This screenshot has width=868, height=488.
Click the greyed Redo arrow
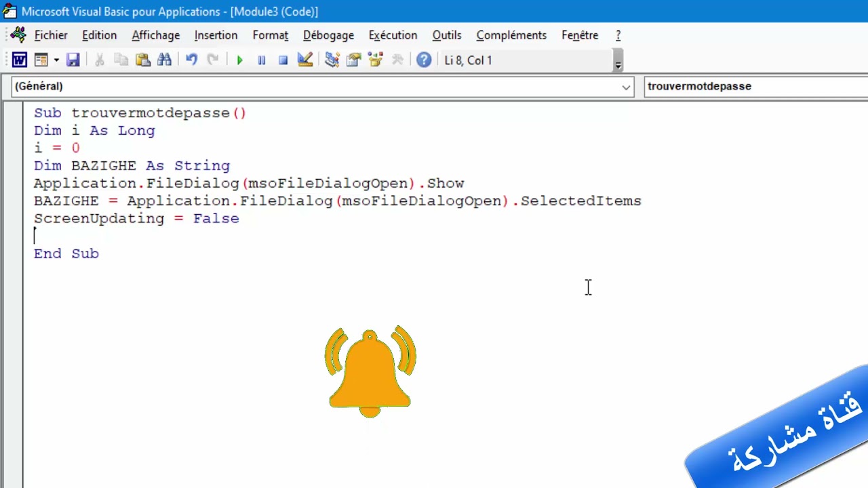coord(213,60)
